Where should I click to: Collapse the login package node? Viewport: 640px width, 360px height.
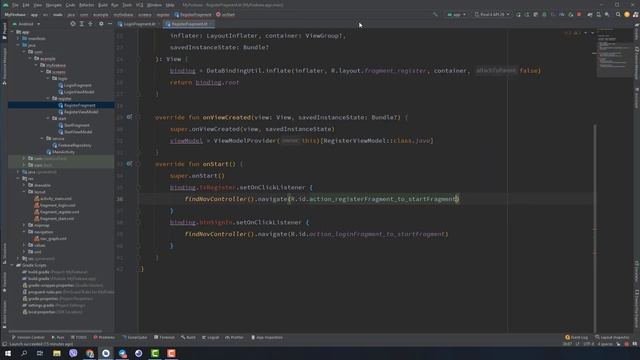pyautogui.click(x=49, y=78)
